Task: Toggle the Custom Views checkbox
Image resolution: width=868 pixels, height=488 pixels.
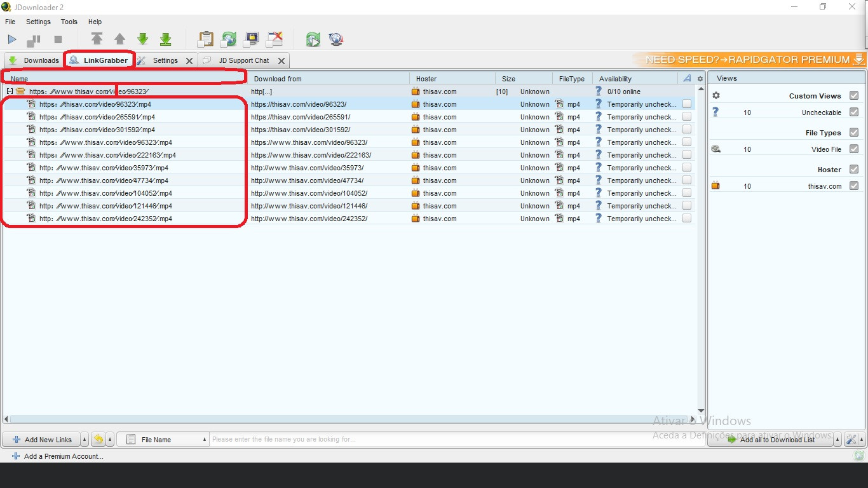Action: tap(854, 95)
